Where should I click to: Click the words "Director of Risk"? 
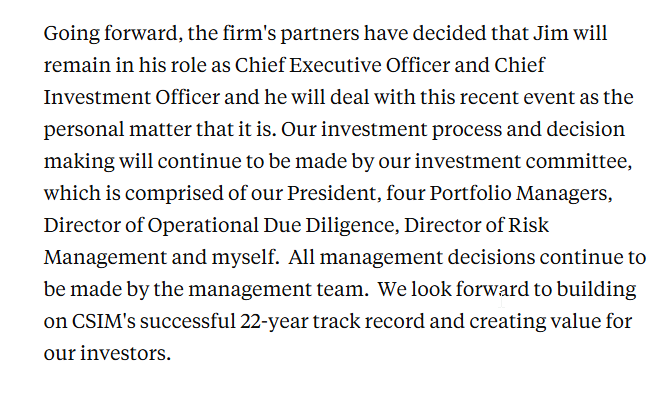point(476,225)
